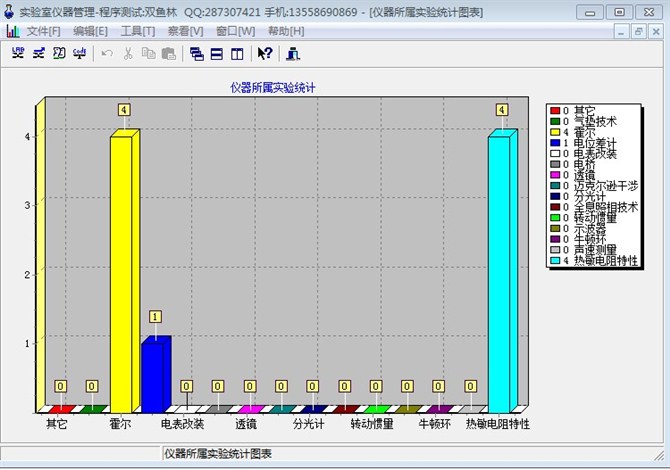The image size is (670, 470).
Task: Click x-axis label 其它
Action: [x=57, y=424]
